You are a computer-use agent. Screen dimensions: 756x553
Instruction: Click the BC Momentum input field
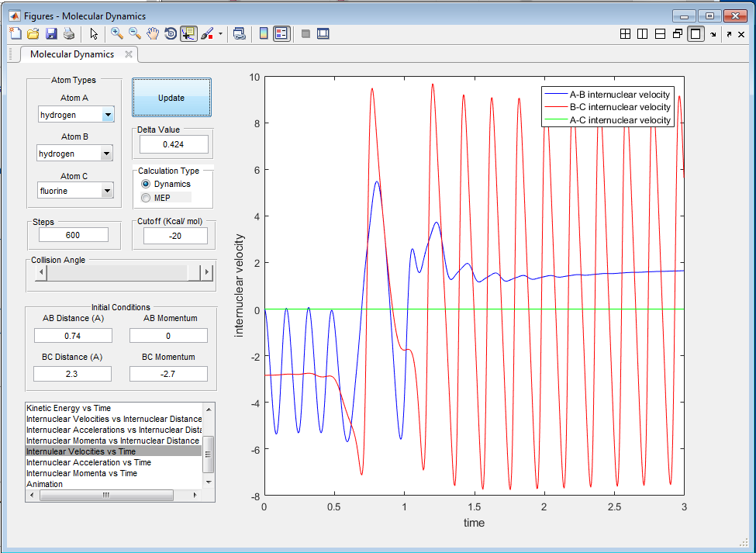click(168, 374)
